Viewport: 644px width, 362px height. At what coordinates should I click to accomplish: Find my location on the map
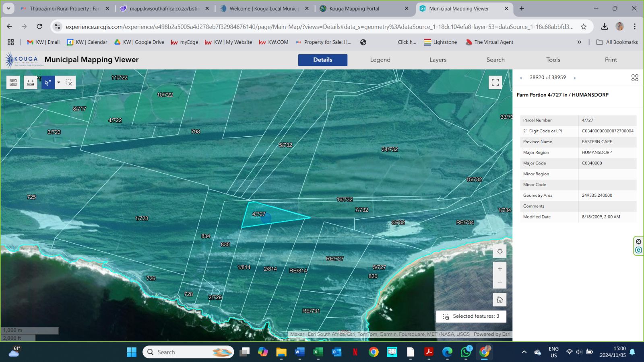coord(500,251)
